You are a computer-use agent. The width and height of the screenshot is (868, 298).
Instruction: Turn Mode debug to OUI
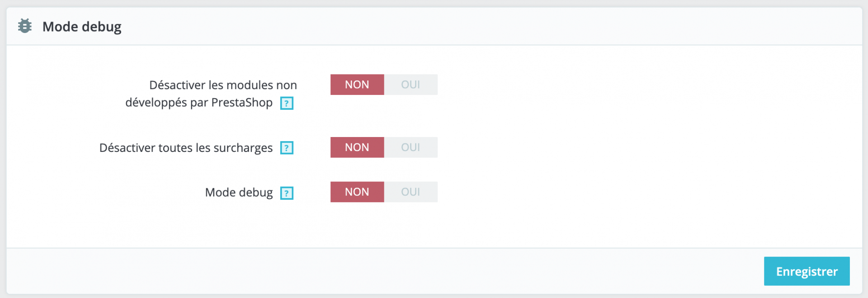click(x=410, y=192)
